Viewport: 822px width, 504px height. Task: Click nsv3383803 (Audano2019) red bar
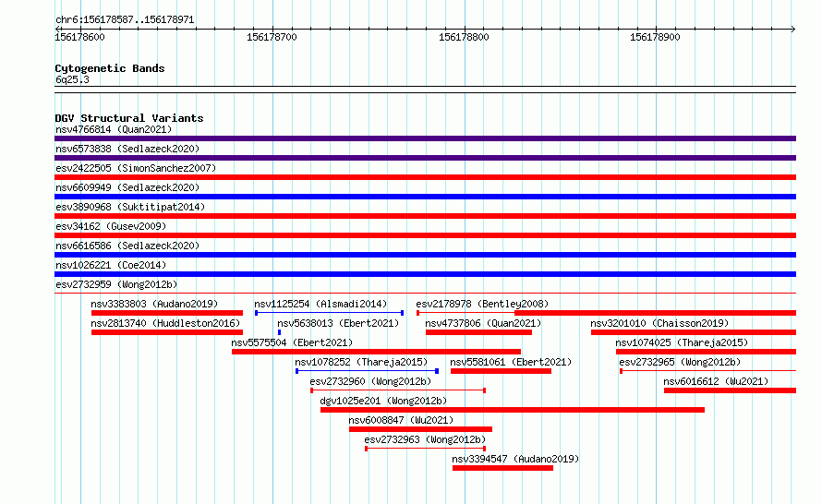[x=166, y=313]
